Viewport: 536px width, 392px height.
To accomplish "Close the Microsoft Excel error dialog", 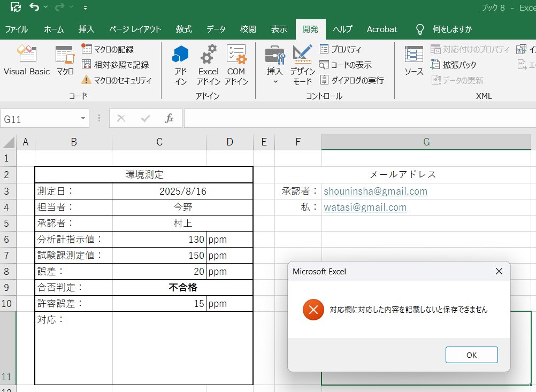I will (x=499, y=271).
